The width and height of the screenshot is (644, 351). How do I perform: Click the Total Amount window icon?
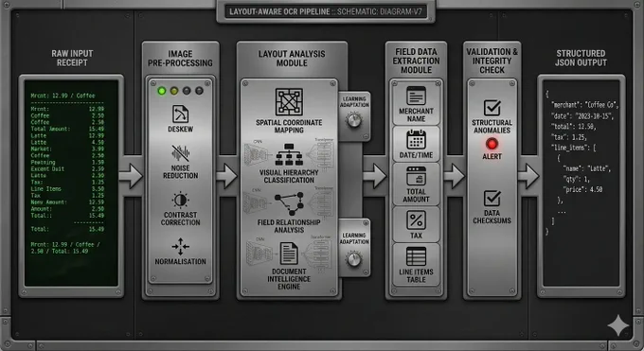click(416, 176)
